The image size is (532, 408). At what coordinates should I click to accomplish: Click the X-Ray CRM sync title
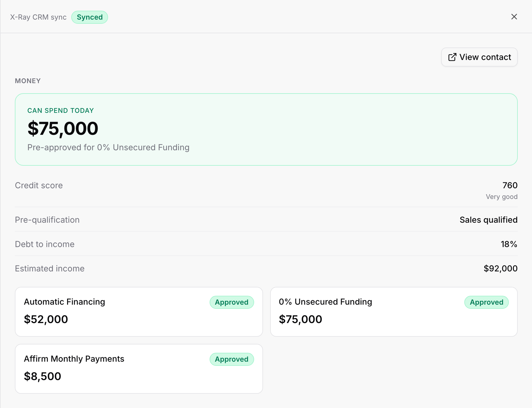(x=38, y=17)
